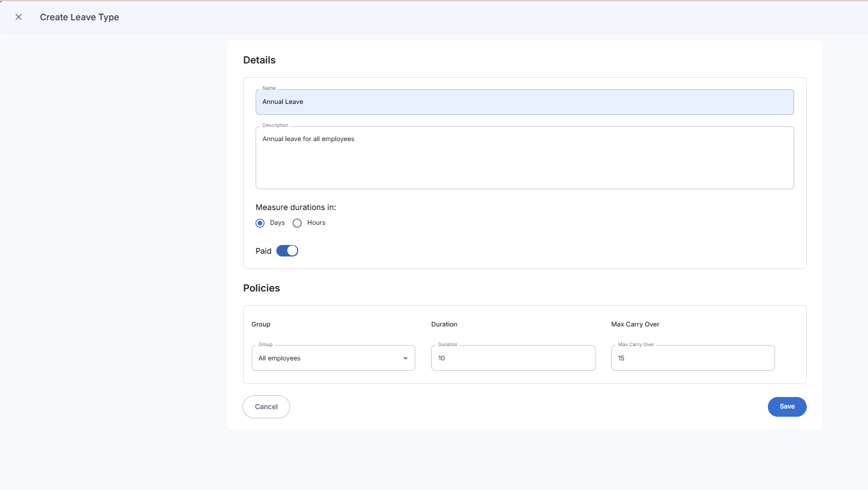The image size is (868, 490).
Task: Choose Hours as the duration measure
Action: click(297, 223)
